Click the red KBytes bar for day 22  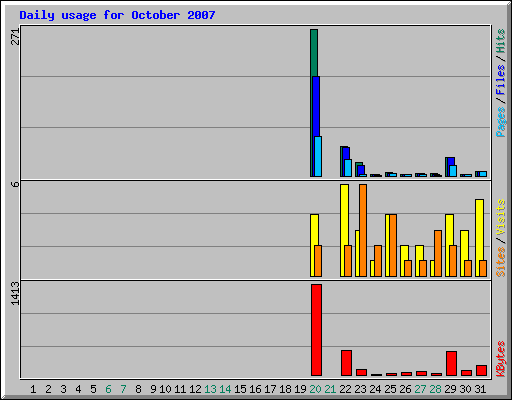coord(346,363)
